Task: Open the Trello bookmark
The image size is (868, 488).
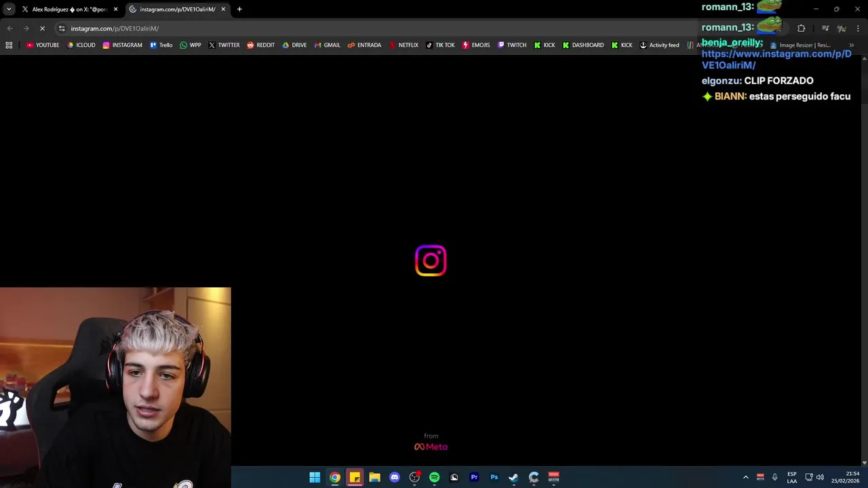Action: pyautogui.click(x=161, y=45)
